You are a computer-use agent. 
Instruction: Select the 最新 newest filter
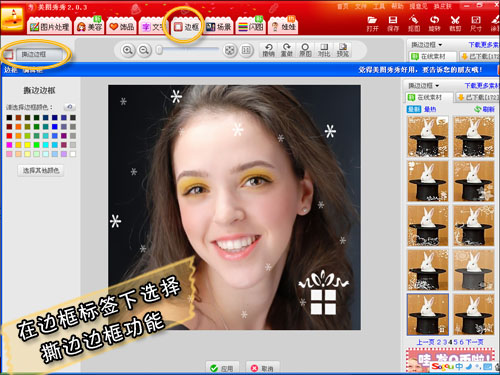point(414,109)
